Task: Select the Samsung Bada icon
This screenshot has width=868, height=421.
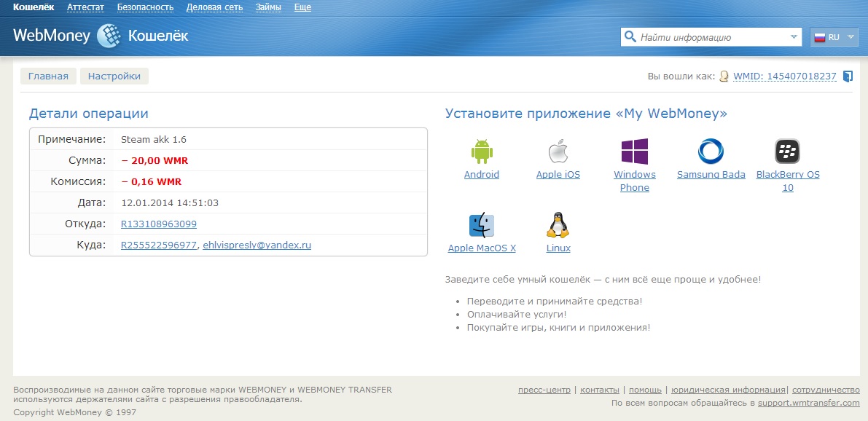Action: 711,151
